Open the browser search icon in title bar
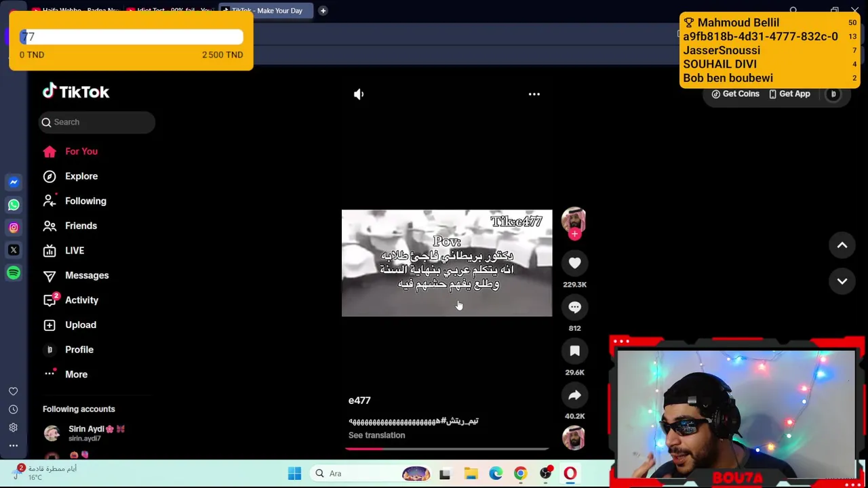This screenshot has width=868, height=488. (x=793, y=10)
